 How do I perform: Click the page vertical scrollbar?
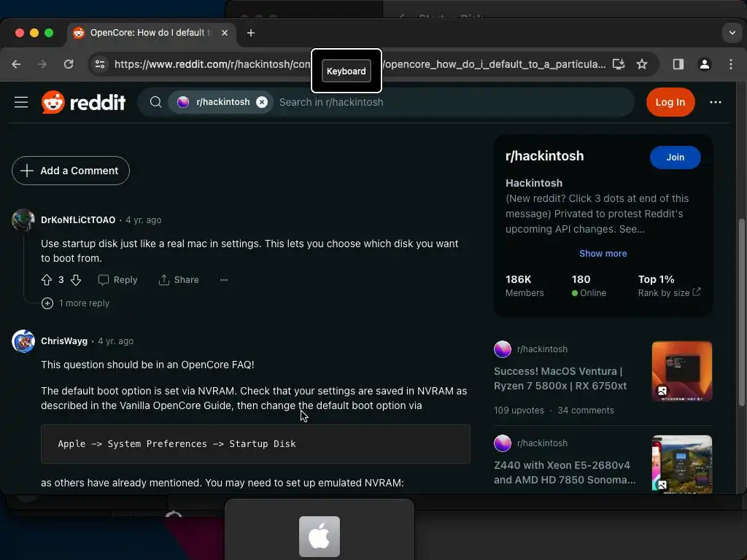(x=741, y=312)
